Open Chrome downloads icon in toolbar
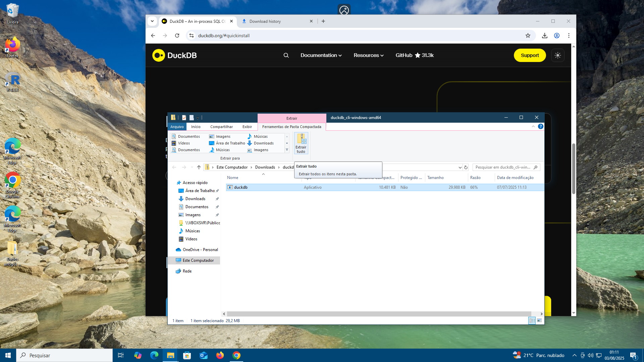 [x=544, y=36]
